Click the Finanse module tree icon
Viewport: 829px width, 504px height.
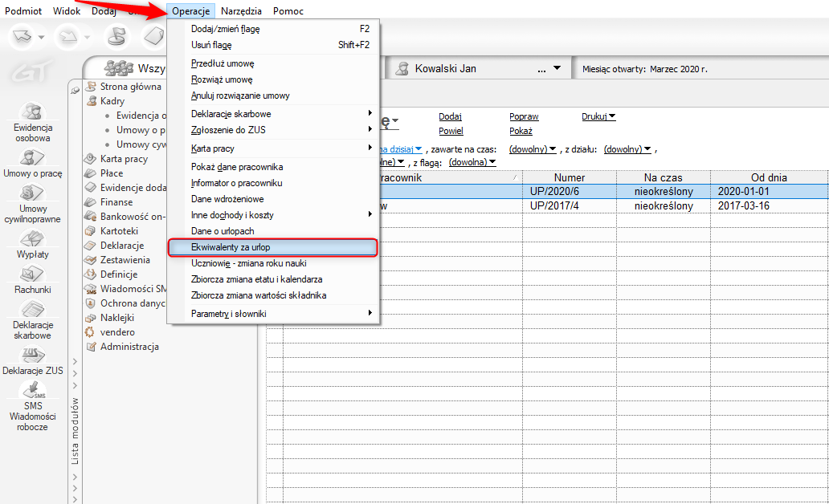pos(91,201)
